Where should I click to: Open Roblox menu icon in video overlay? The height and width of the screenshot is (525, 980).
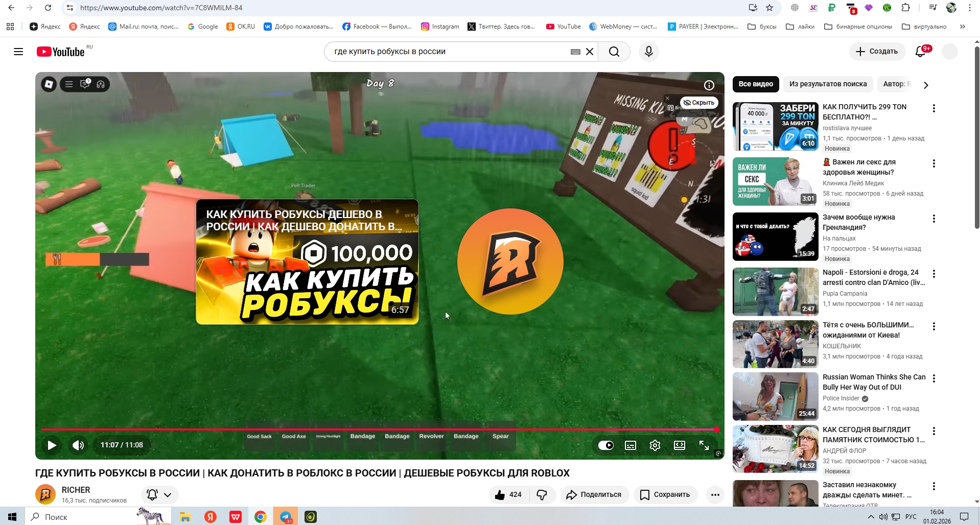pyautogui.click(x=49, y=84)
